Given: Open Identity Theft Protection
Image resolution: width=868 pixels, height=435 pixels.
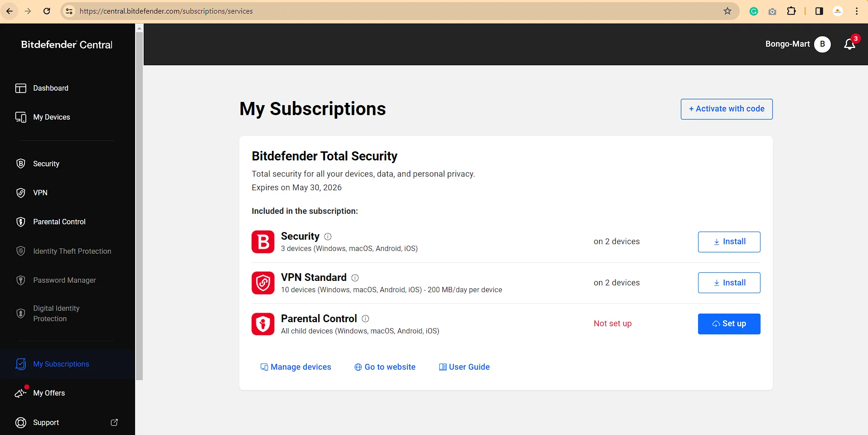Looking at the screenshot, I should click(72, 251).
